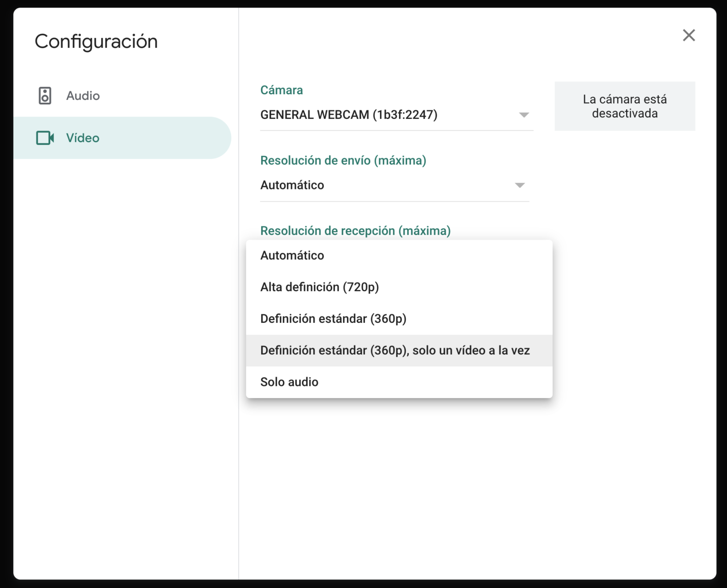Click the Cámara dropdown arrow
727x588 pixels.
pos(523,115)
